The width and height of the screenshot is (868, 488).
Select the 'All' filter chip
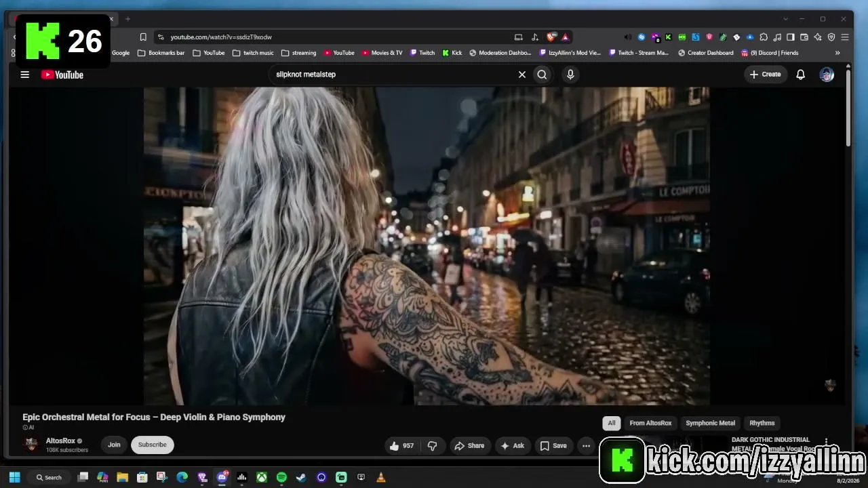point(612,423)
